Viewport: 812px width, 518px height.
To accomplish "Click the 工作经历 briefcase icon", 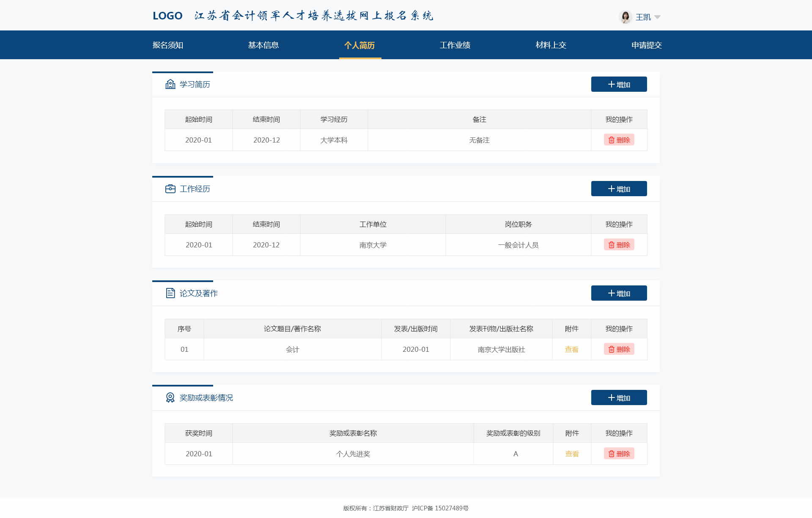I will pyautogui.click(x=170, y=189).
